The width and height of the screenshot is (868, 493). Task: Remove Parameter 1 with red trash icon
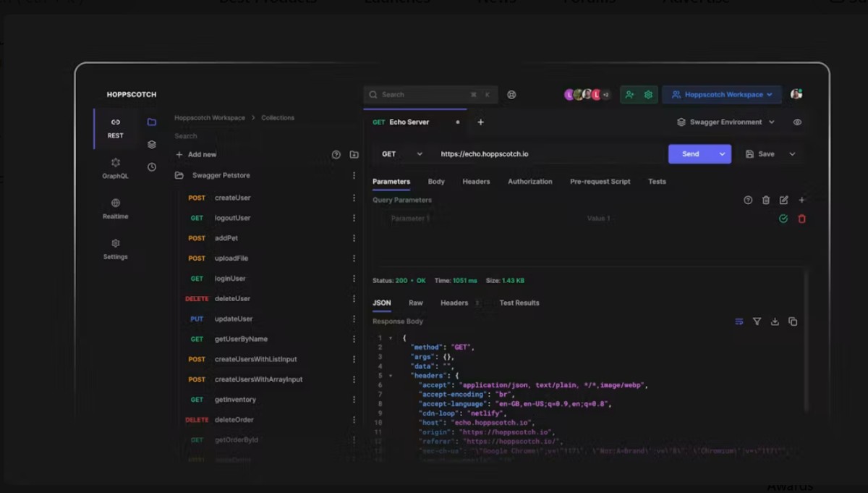[x=801, y=219]
